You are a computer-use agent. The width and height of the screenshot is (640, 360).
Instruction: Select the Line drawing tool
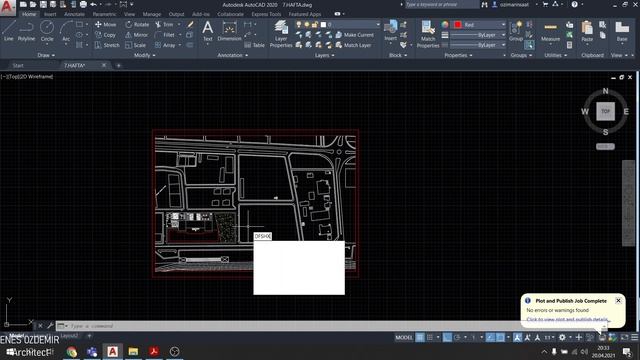click(9, 31)
